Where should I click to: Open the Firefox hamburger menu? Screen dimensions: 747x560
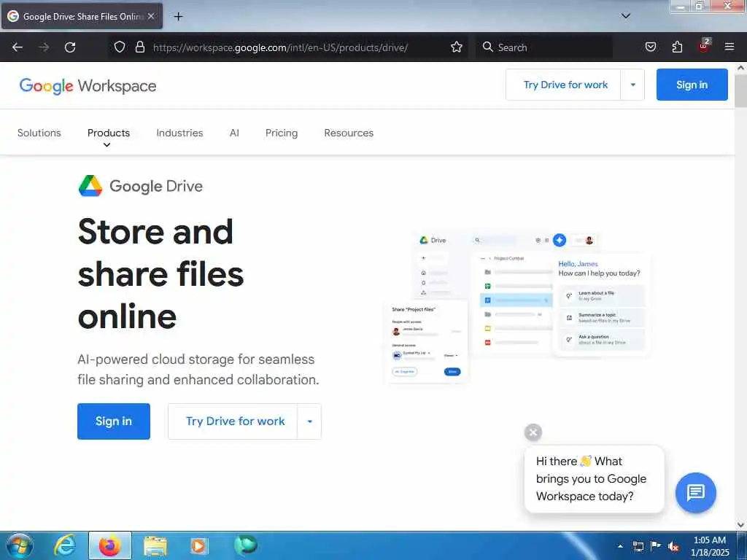tap(729, 47)
